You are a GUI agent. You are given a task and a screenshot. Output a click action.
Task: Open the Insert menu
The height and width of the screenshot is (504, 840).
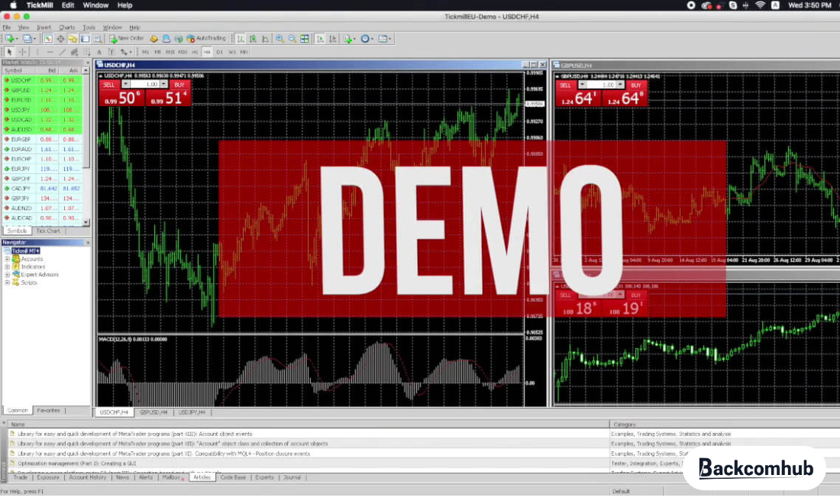tap(44, 27)
